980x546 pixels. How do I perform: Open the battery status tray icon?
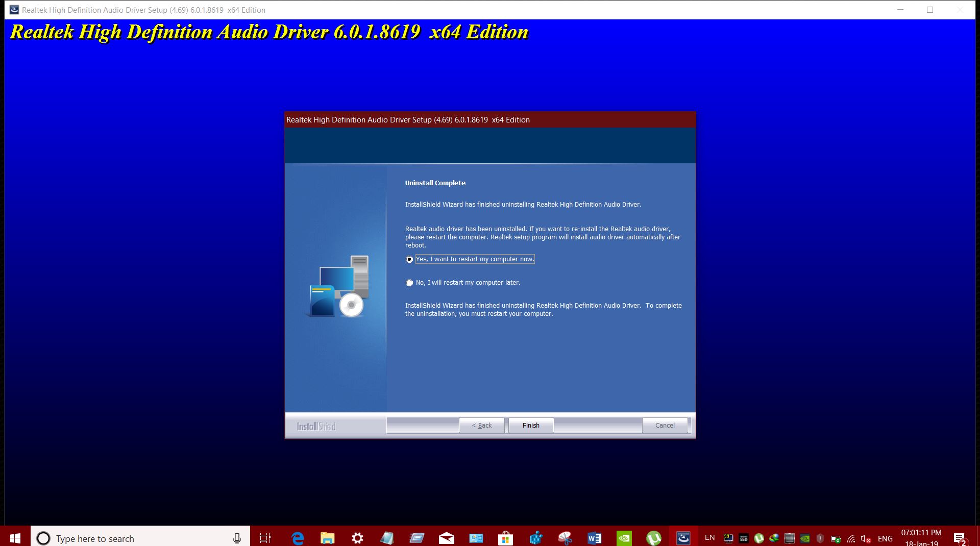[x=836, y=538]
